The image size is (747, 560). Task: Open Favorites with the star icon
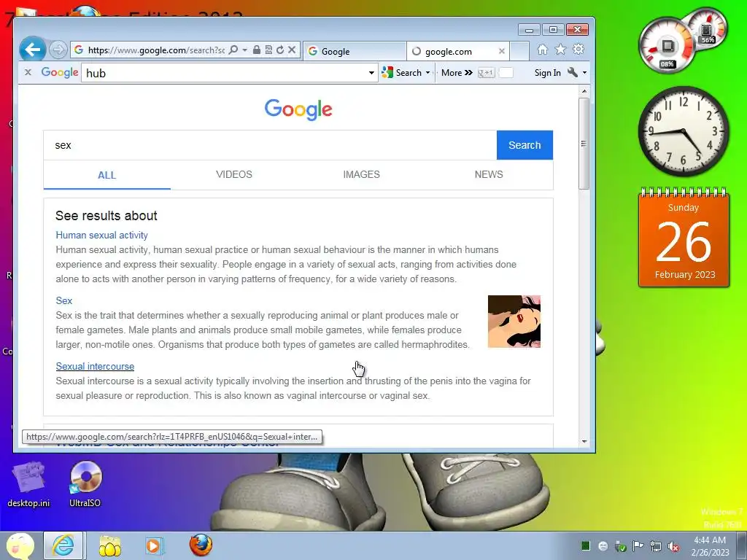[x=560, y=49]
